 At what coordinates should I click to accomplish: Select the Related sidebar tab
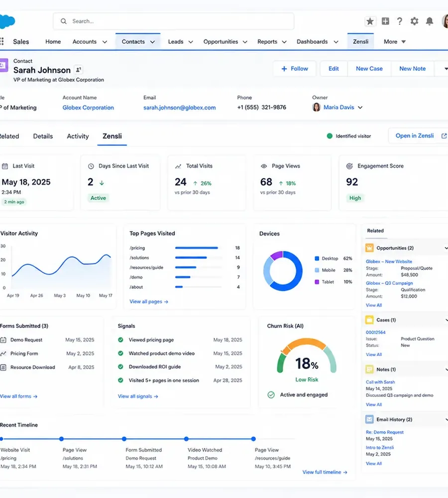point(375,231)
